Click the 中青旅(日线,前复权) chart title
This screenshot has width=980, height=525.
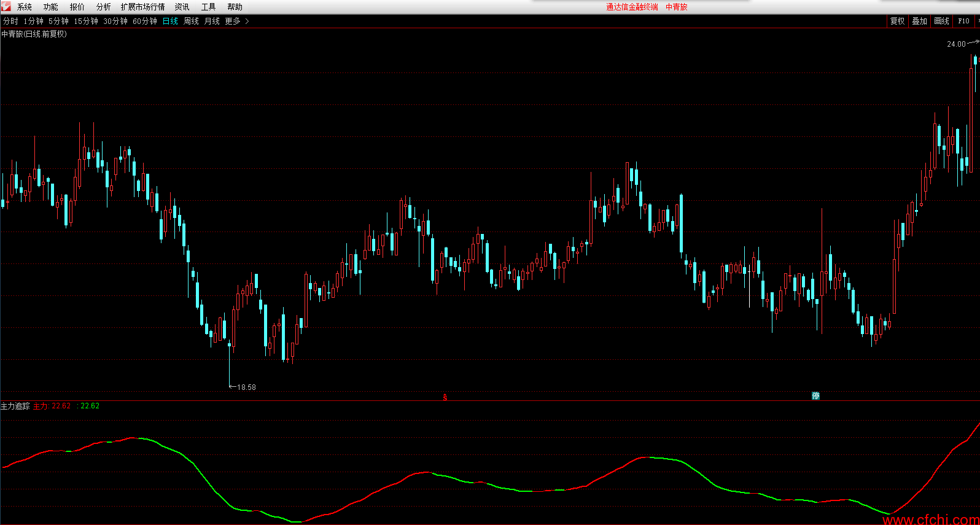click(34, 34)
